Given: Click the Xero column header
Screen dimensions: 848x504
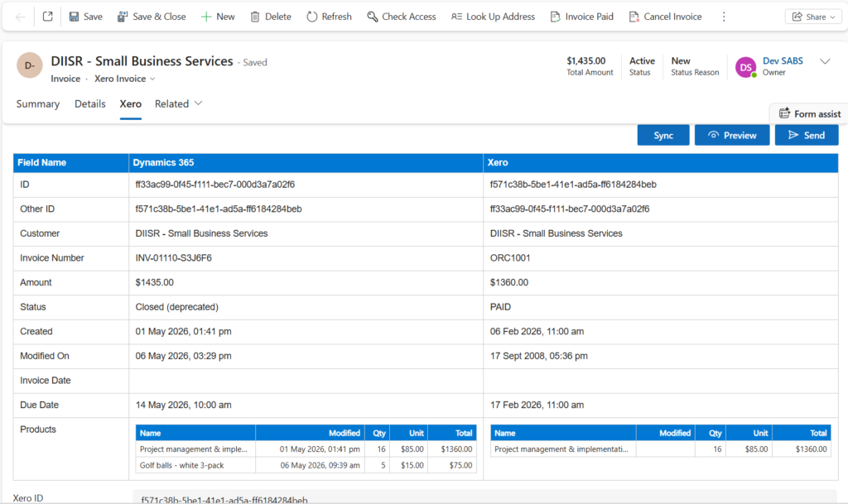Looking at the screenshot, I should [x=660, y=162].
